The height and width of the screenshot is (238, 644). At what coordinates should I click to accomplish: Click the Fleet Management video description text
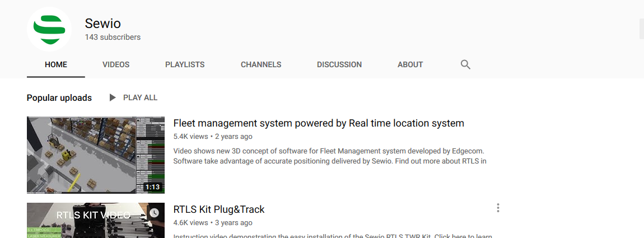[329, 156]
